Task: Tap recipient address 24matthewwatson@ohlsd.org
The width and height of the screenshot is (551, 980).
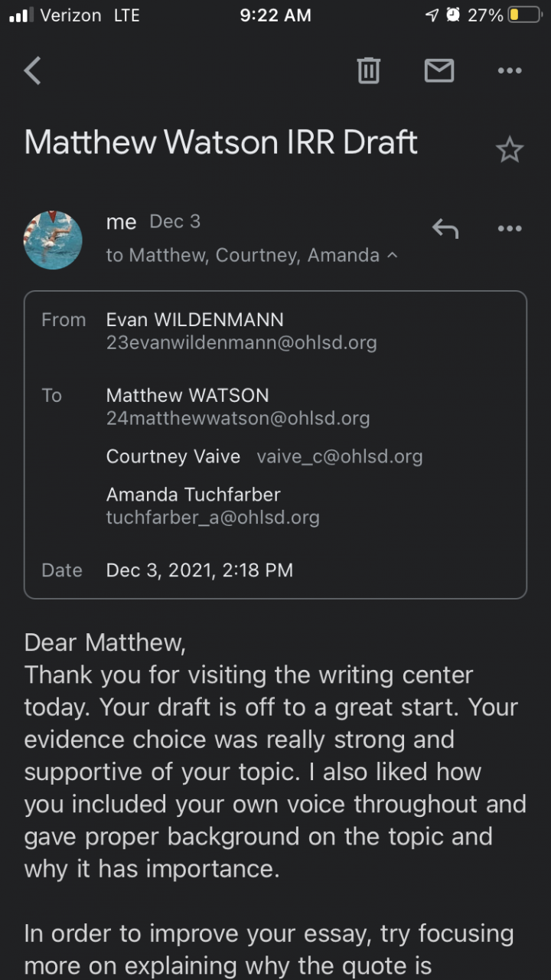Action: click(x=237, y=418)
